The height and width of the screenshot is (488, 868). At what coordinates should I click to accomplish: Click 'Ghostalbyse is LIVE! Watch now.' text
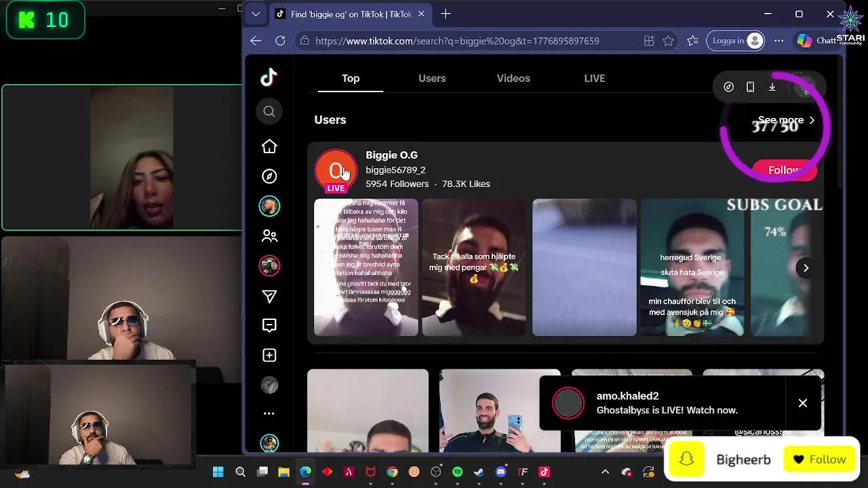coord(667,410)
